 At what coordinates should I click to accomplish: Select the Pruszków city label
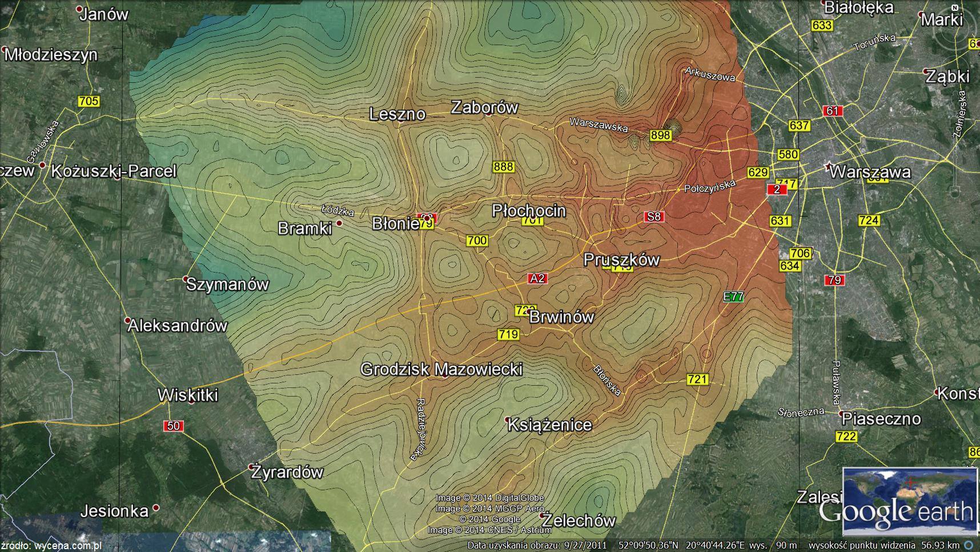coord(621,259)
